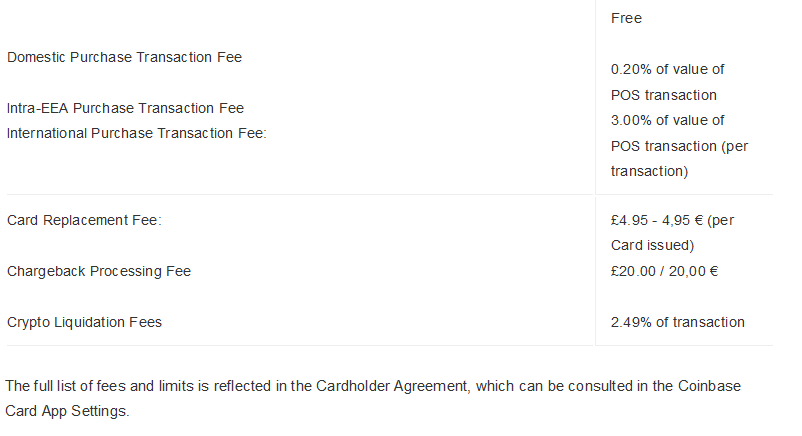
Task: Click the closing "transaction)" word in fee cell
Action: [x=649, y=171]
